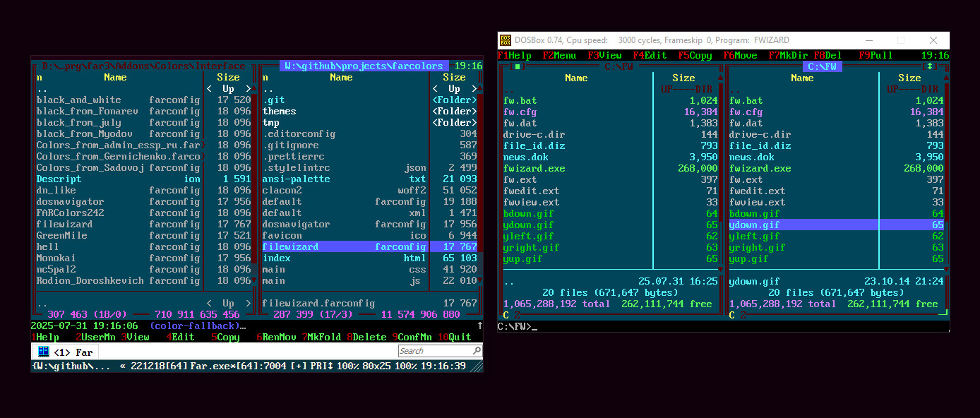Click Far right panel Name column header
The width and height of the screenshot is (980, 418).
click(x=341, y=77)
